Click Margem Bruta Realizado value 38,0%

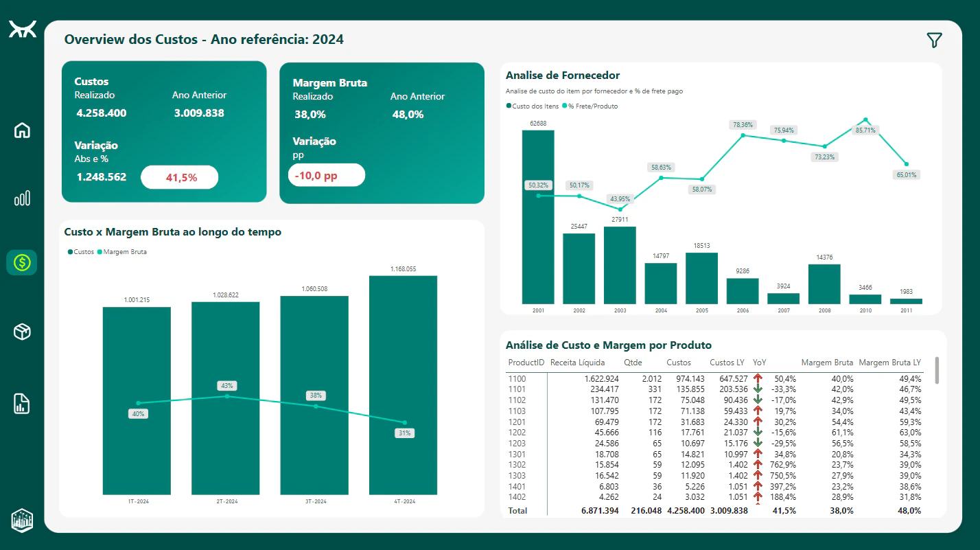pyautogui.click(x=310, y=115)
